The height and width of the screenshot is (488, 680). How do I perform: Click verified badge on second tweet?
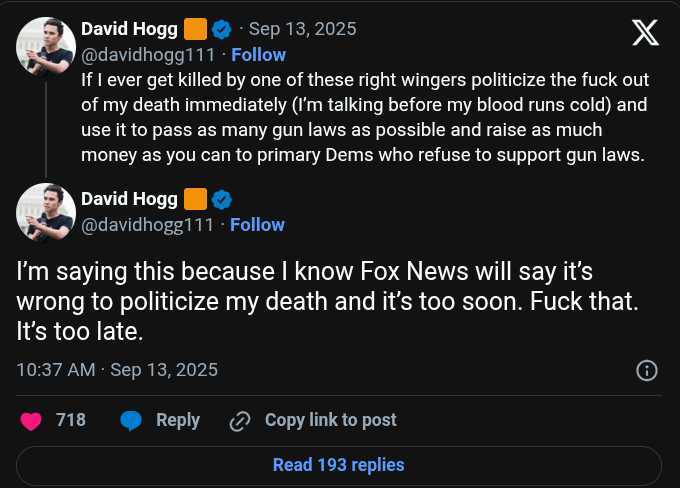[x=222, y=198]
